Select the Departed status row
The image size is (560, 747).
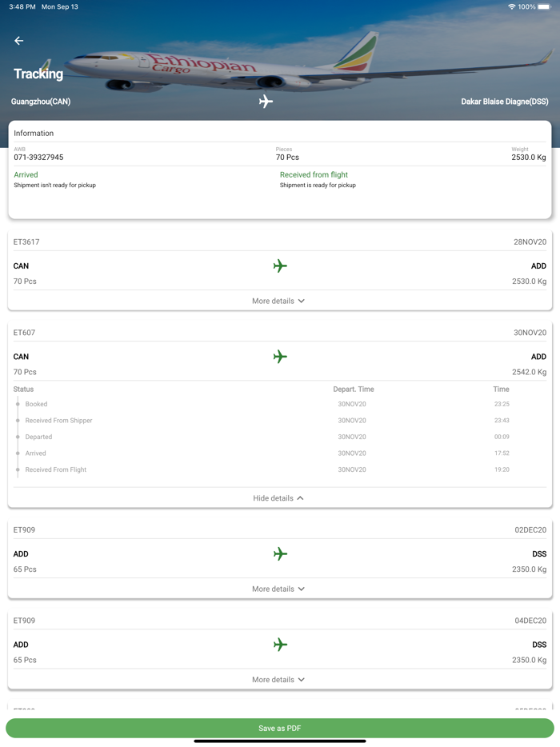coord(280,437)
